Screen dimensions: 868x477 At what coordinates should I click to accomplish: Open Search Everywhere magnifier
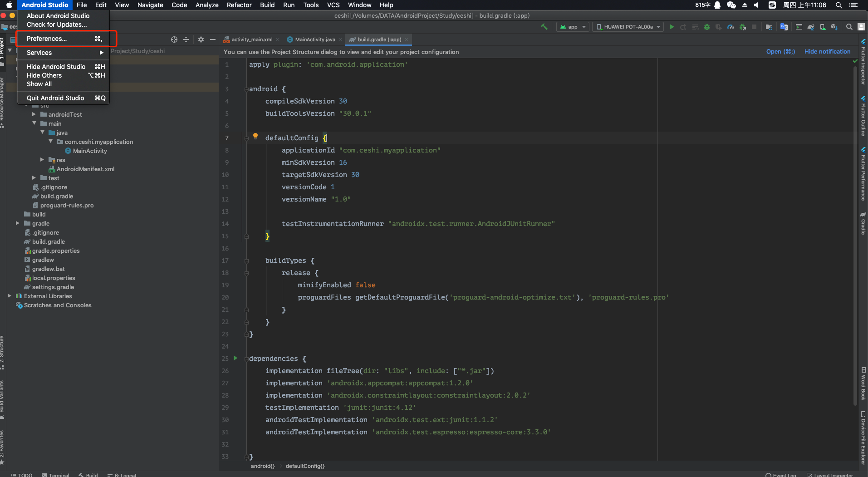pos(848,27)
